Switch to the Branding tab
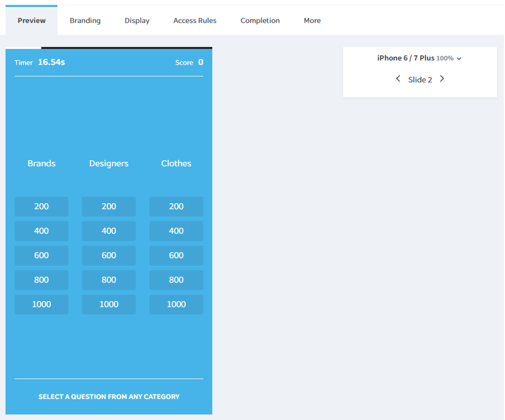The image size is (505, 420). [x=85, y=20]
